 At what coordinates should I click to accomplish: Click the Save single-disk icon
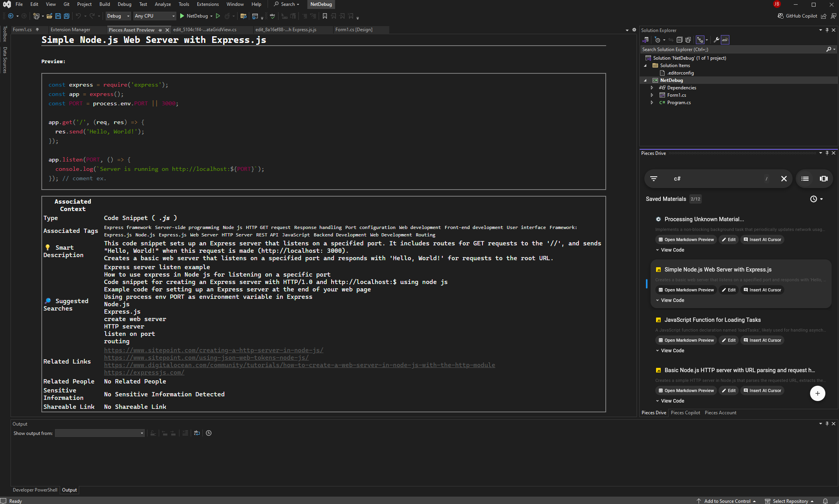58,16
